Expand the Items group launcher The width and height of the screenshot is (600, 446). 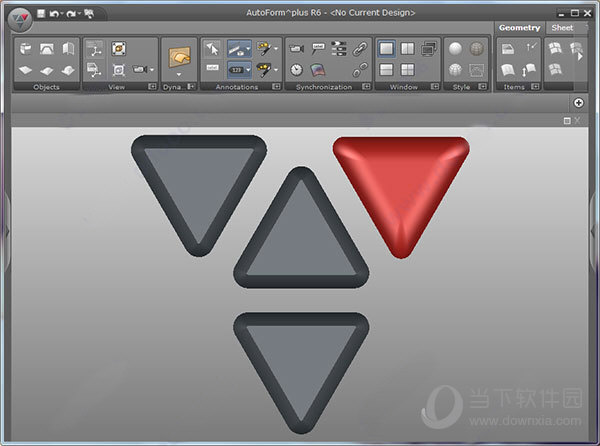click(x=535, y=86)
